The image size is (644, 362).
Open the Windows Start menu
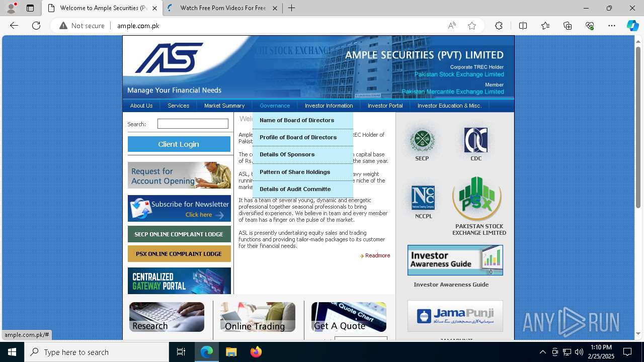[12, 352]
